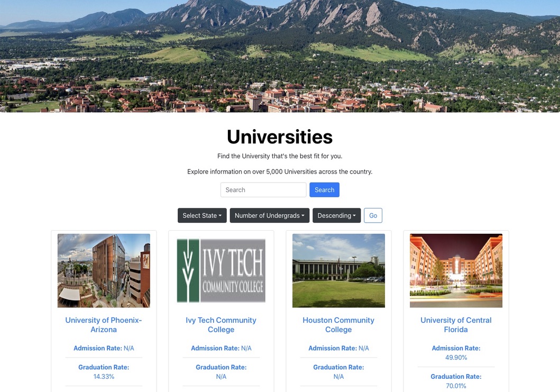This screenshot has height=392, width=560.
Task: Select the Houston Community College building image
Action: (x=338, y=270)
